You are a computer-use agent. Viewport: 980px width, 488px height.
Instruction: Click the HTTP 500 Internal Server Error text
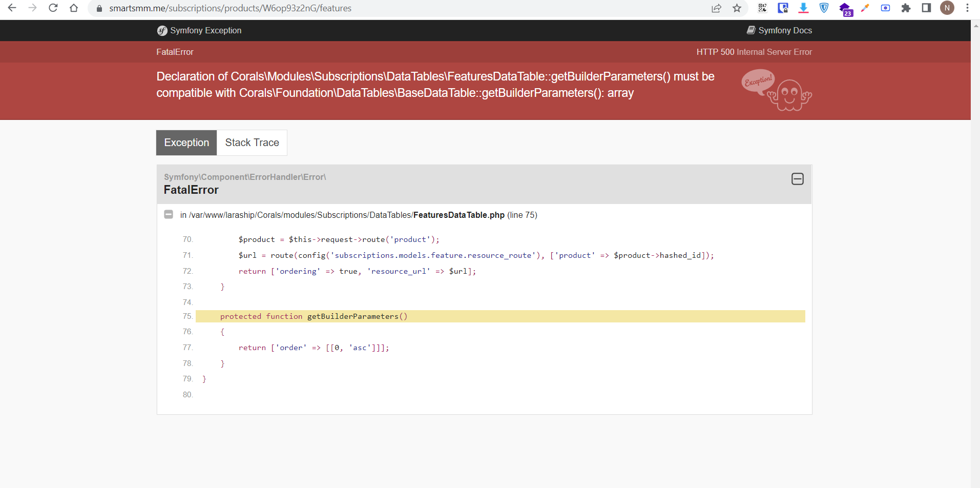[x=754, y=52]
